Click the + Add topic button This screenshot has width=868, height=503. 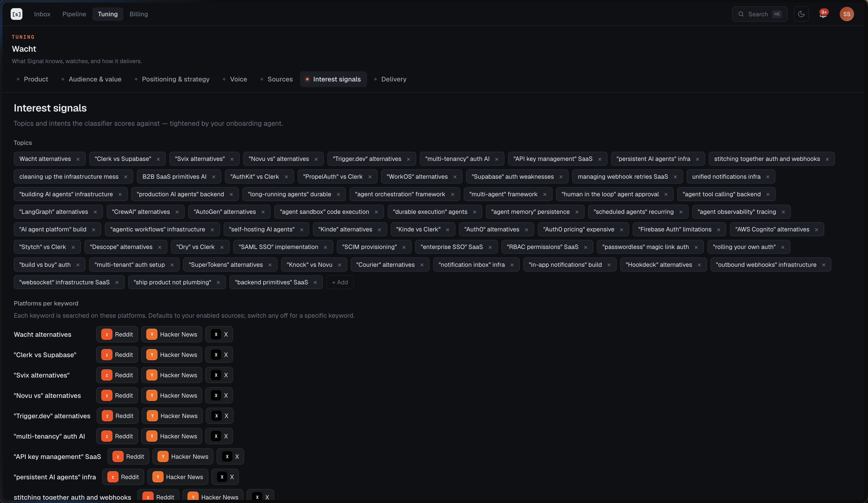click(340, 282)
